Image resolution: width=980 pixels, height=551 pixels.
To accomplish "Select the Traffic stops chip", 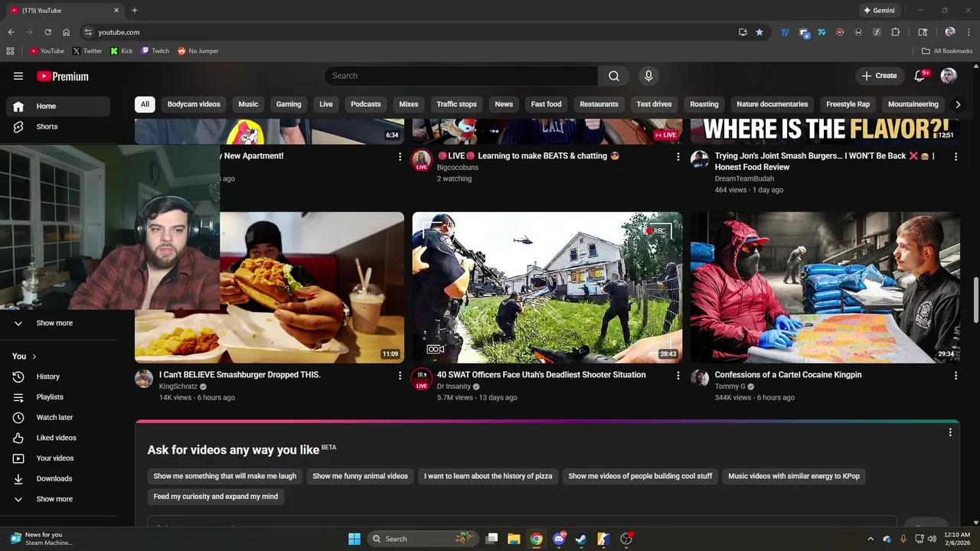I will tap(456, 104).
